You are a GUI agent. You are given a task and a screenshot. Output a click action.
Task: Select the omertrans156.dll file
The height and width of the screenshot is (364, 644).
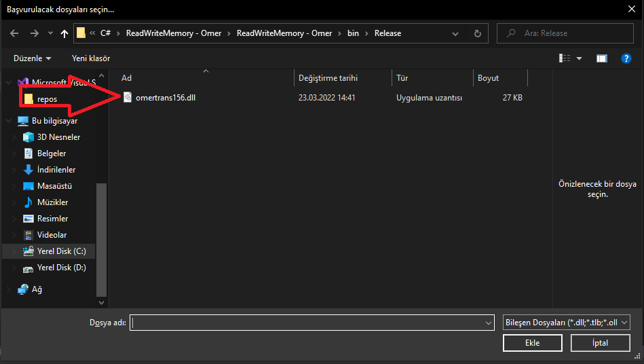(x=166, y=98)
